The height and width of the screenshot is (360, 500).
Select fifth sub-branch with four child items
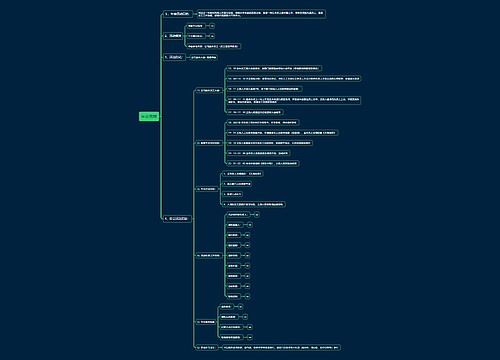206,322
